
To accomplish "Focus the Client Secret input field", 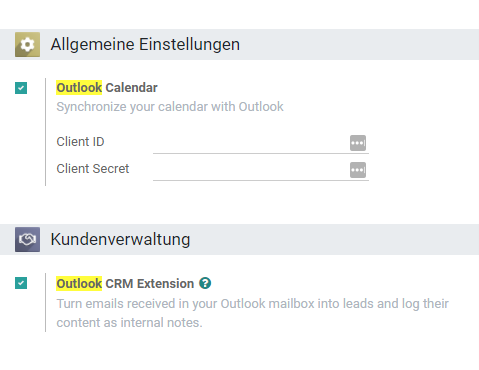I will 250,170.
